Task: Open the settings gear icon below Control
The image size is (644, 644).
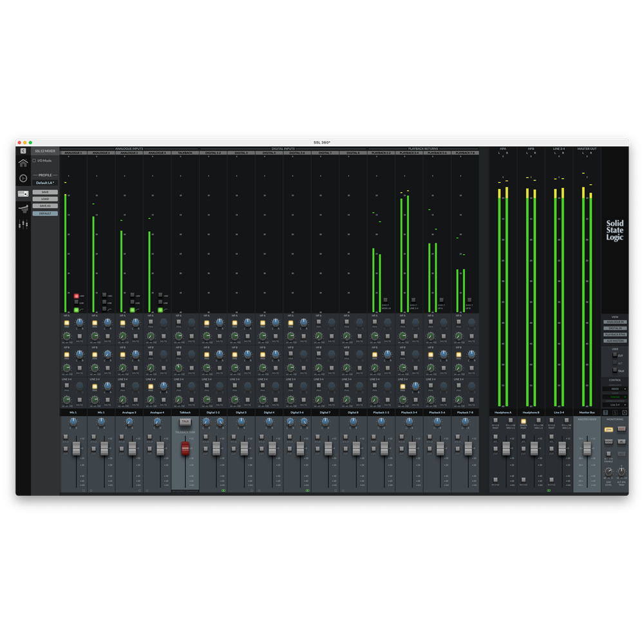Action: click(625, 412)
